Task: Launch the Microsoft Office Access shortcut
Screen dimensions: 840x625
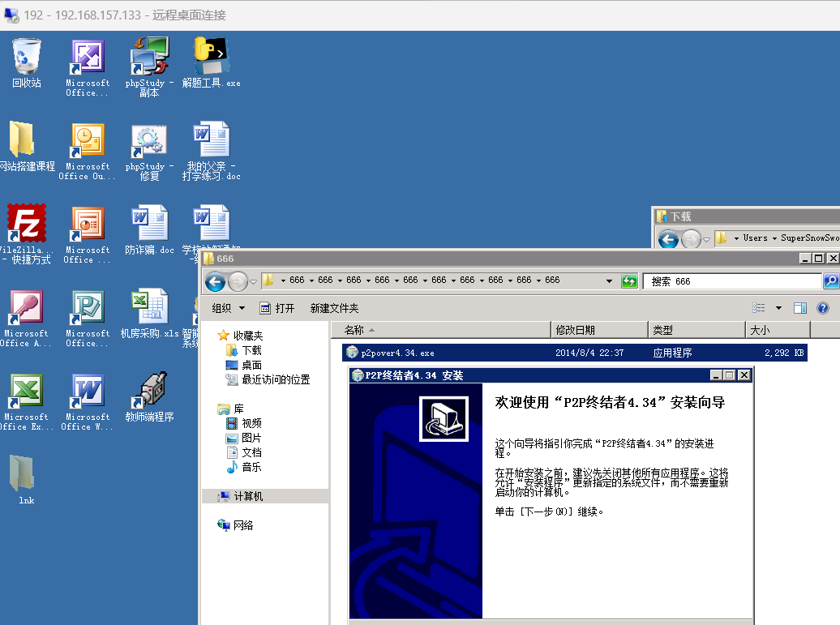Action: 27,308
